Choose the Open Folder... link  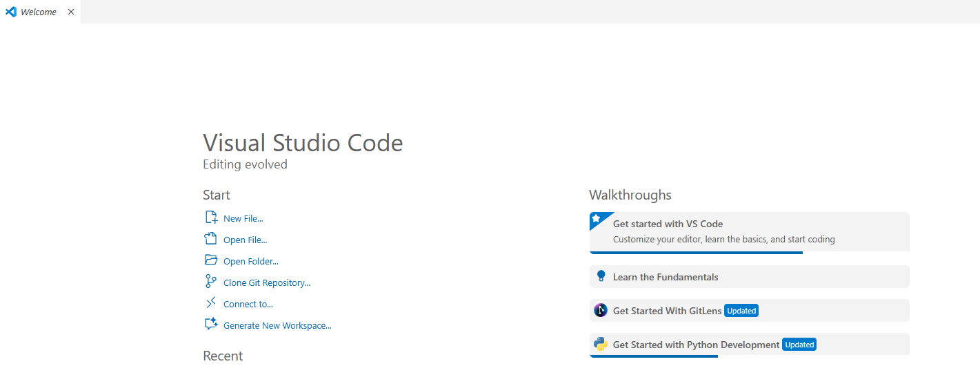coord(251,261)
